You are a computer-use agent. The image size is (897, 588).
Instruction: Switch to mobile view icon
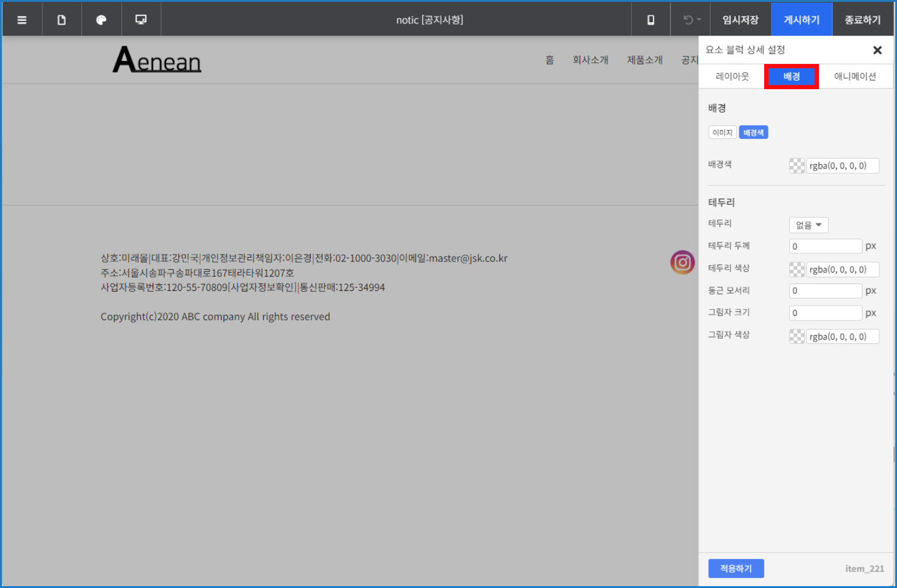(x=650, y=20)
